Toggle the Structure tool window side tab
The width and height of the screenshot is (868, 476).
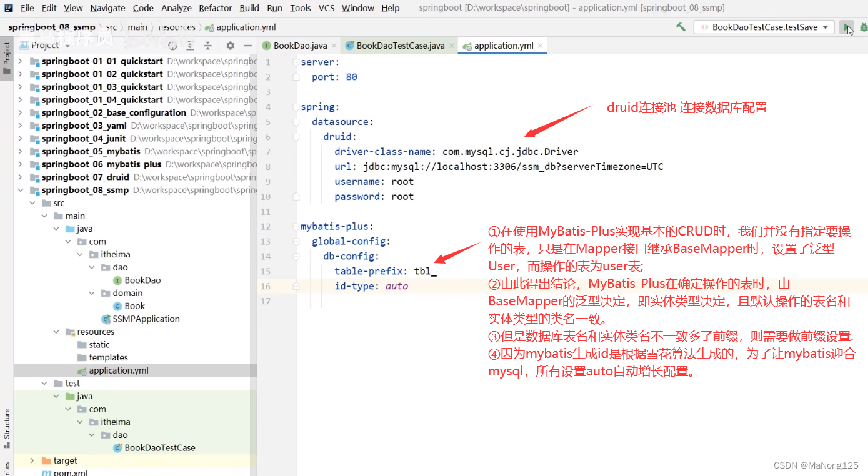coord(7,429)
